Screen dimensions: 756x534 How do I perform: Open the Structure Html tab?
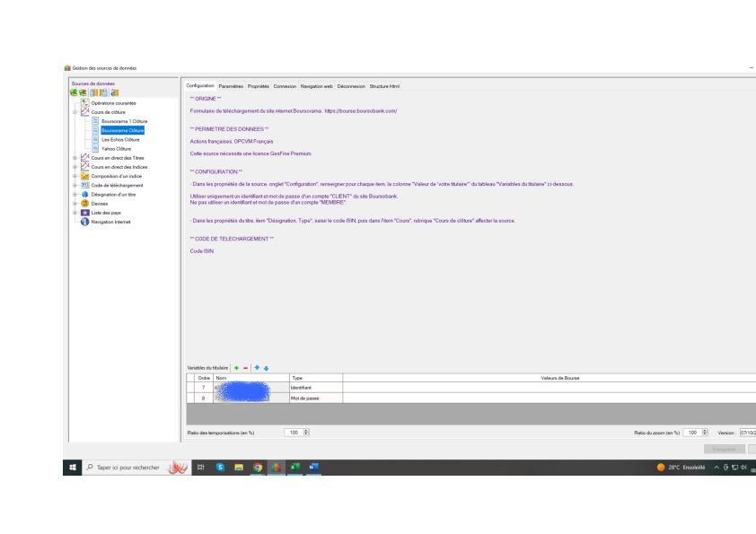[x=384, y=86]
